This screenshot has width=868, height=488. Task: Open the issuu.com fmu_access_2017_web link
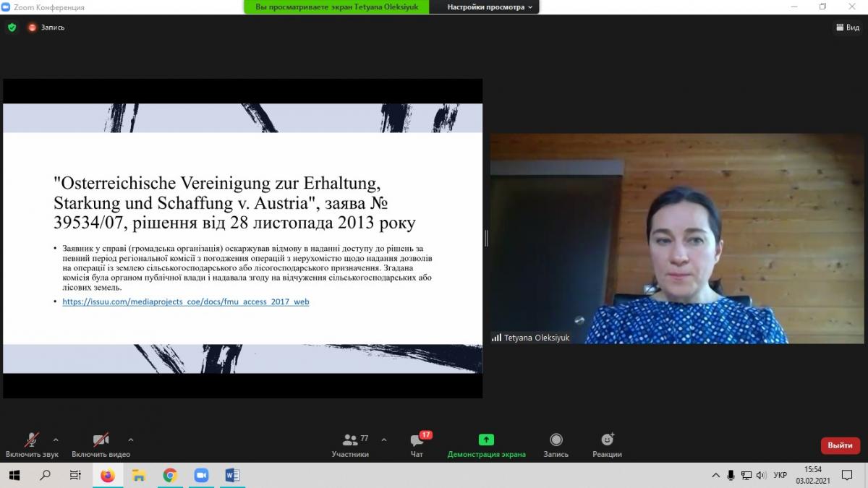pos(185,301)
